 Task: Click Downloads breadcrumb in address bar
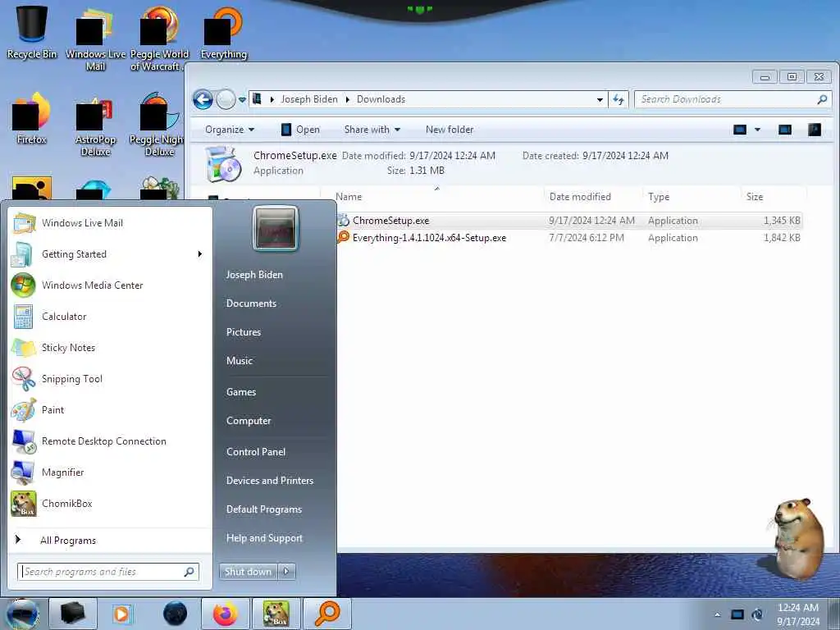click(381, 99)
